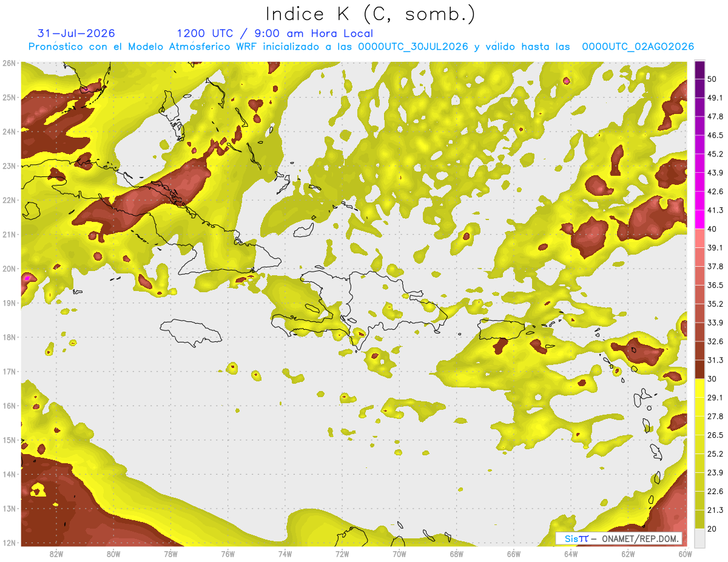
Task: Click the colorbar value "39.1"
Action: pyautogui.click(x=715, y=247)
